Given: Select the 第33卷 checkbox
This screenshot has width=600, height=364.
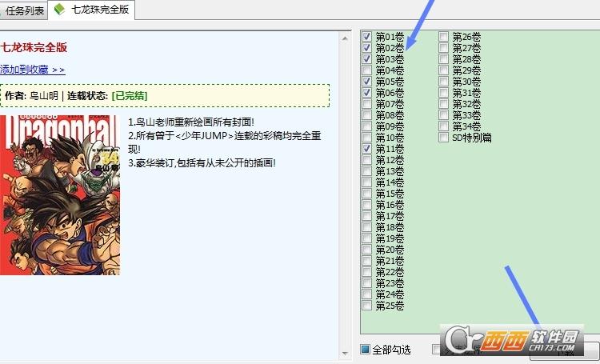Looking at the screenshot, I should (443, 115).
